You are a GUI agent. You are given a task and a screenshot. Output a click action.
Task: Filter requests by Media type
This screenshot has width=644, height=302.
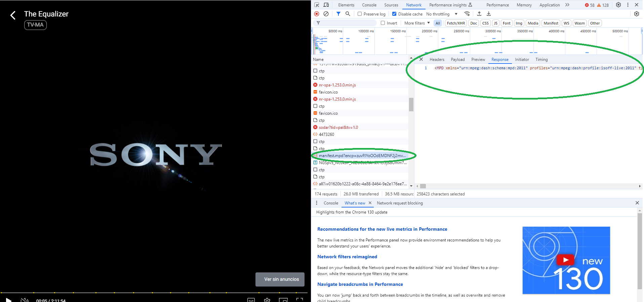533,23
